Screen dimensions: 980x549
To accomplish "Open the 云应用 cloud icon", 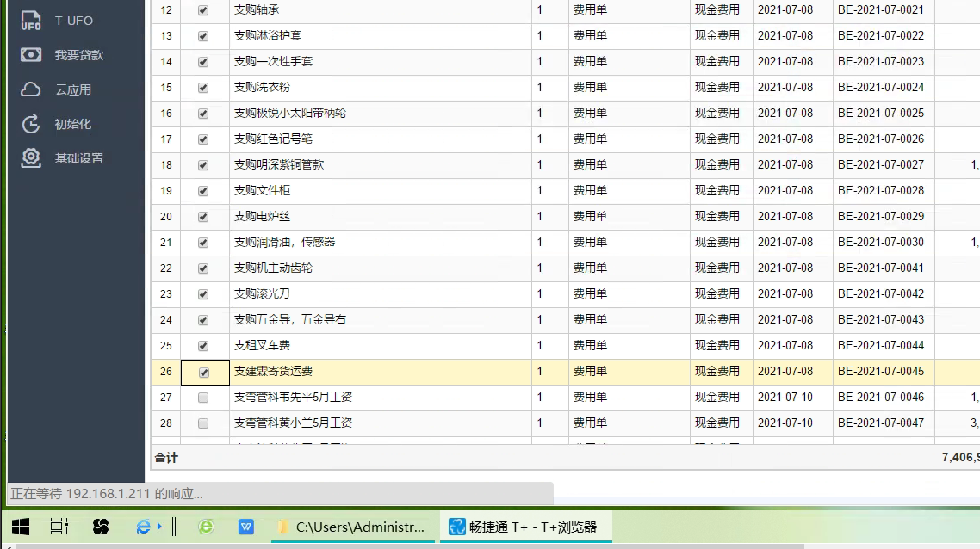I will pyautogui.click(x=31, y=90).
